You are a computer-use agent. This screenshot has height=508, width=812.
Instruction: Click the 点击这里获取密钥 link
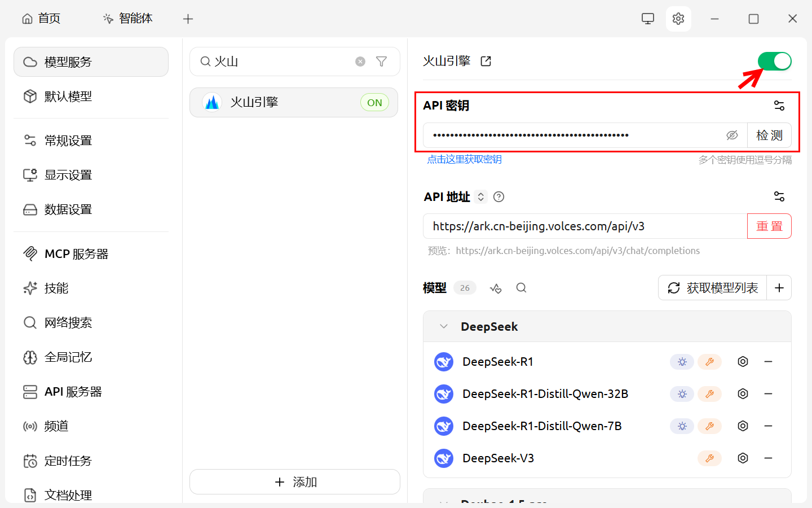464,160
